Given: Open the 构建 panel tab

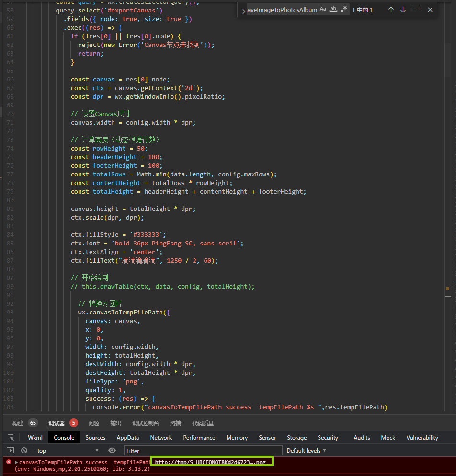Looking at the screenshot, I should [x=18, y=423].
